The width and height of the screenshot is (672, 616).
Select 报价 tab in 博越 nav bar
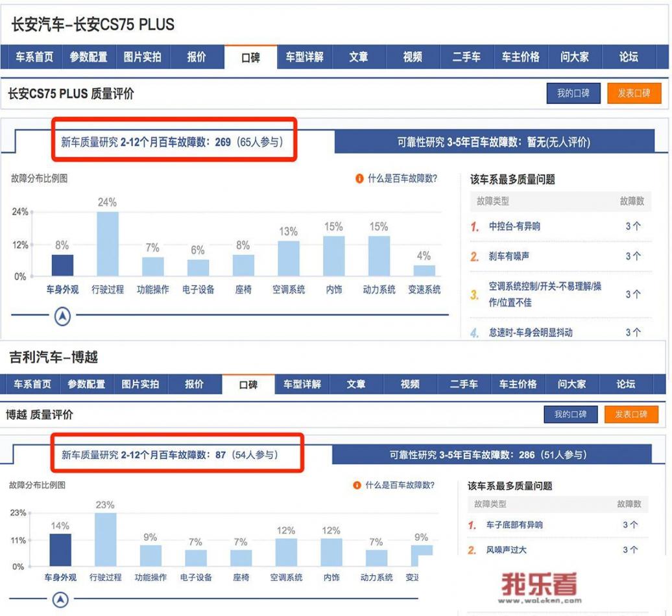click(194, 385)
